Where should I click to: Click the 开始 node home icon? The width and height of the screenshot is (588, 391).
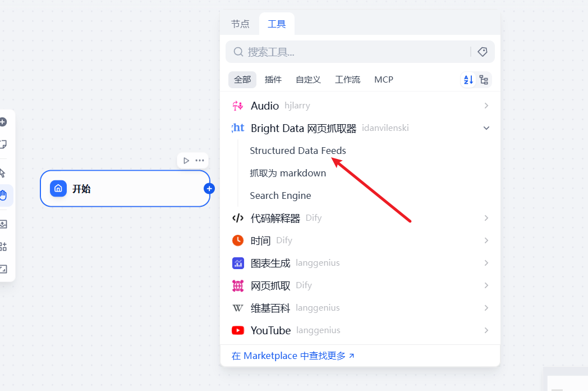(x=58, y=189)
